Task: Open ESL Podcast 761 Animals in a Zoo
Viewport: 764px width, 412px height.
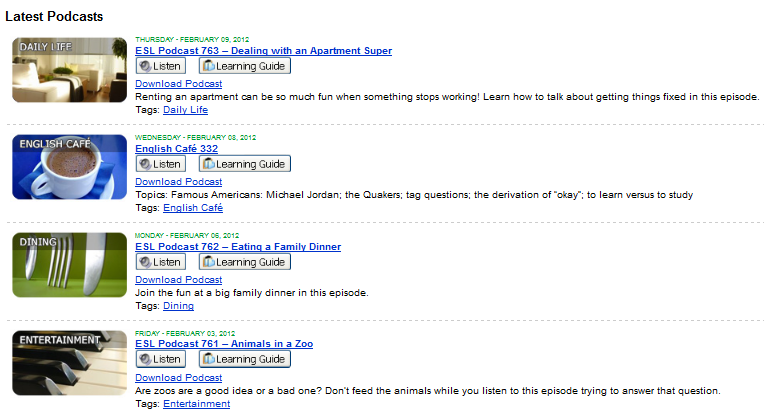Action: [x=224, y=344]
